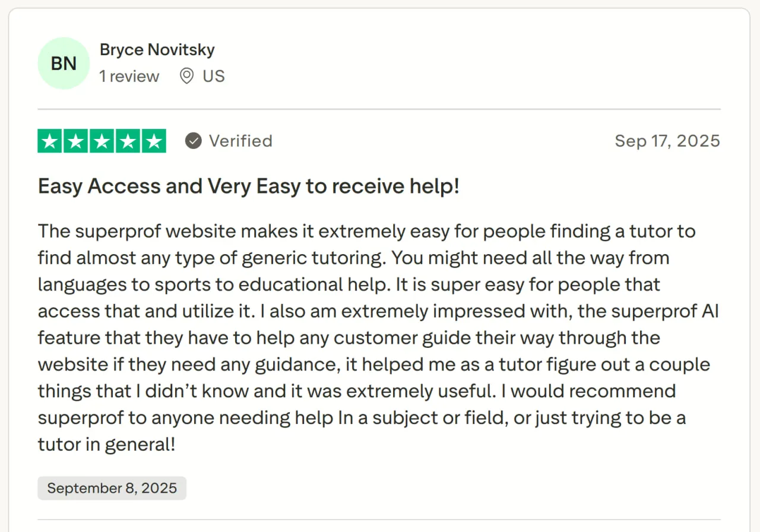Click the third green rating star
This screenshot has width=760, height=532.
[102, 141]
